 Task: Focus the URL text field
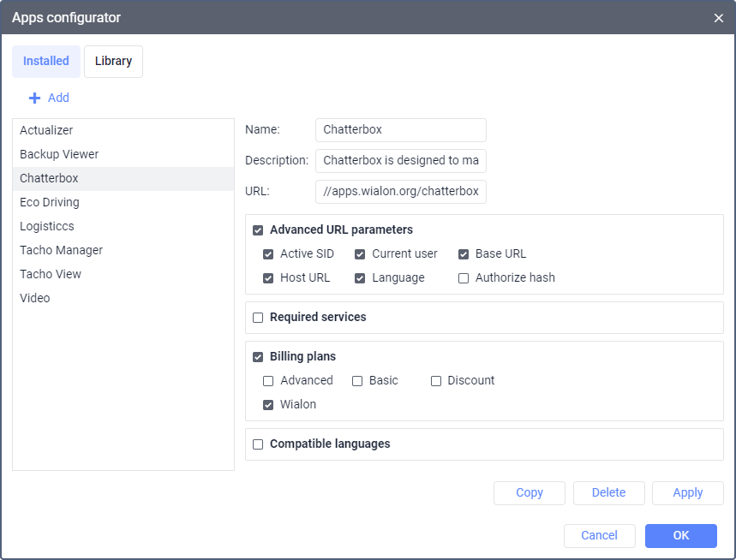pos(400,192)
